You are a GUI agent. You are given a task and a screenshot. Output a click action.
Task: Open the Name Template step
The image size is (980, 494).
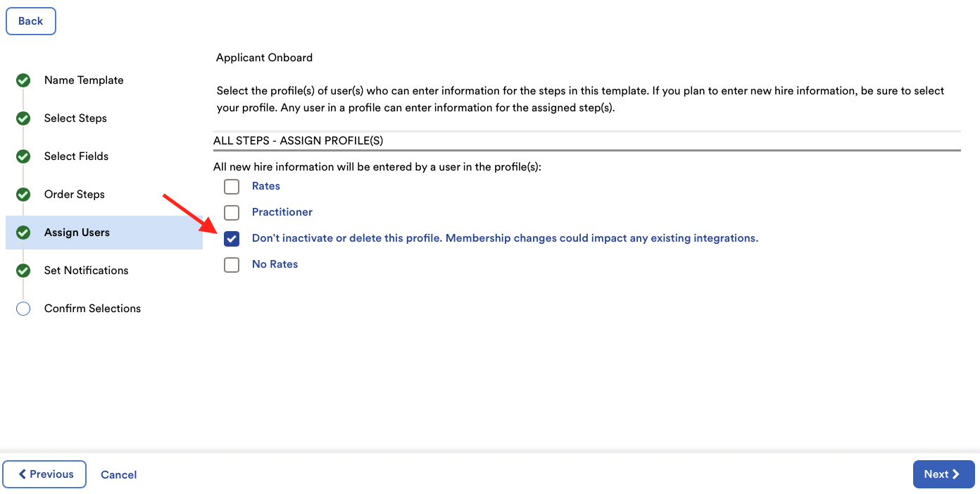(x=84, y=80)
